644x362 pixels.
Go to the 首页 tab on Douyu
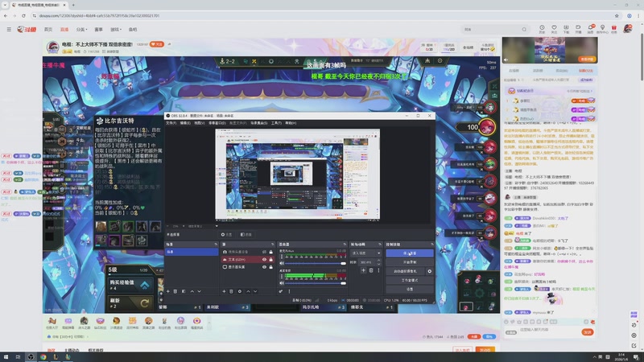point(48,30)
